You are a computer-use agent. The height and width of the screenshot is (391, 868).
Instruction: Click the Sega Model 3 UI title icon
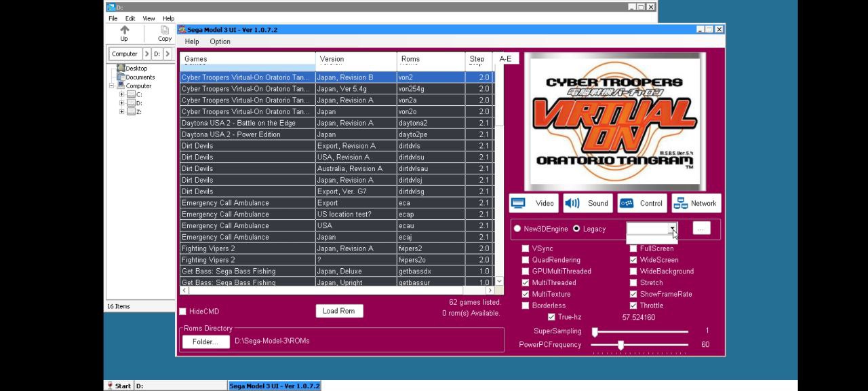coord(182,30)
